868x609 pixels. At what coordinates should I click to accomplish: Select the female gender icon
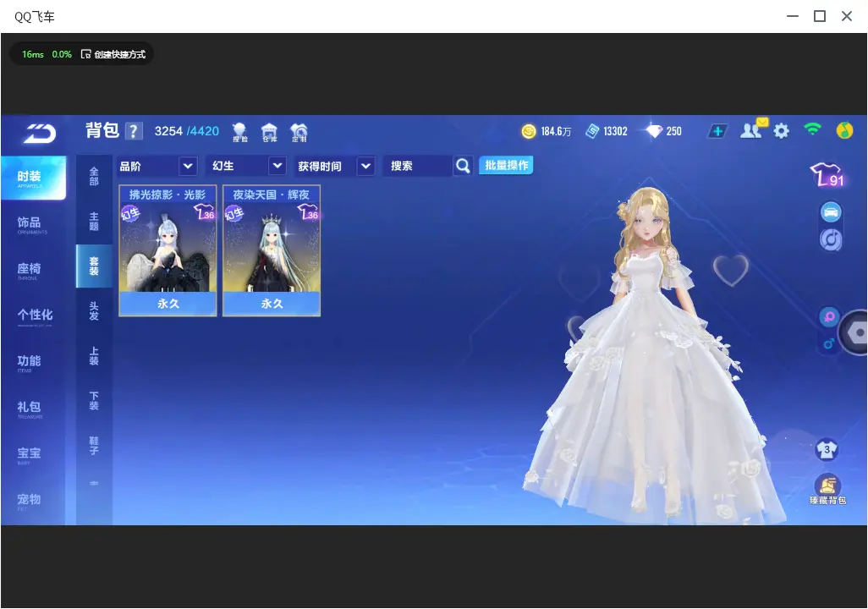tap(829, 316)
